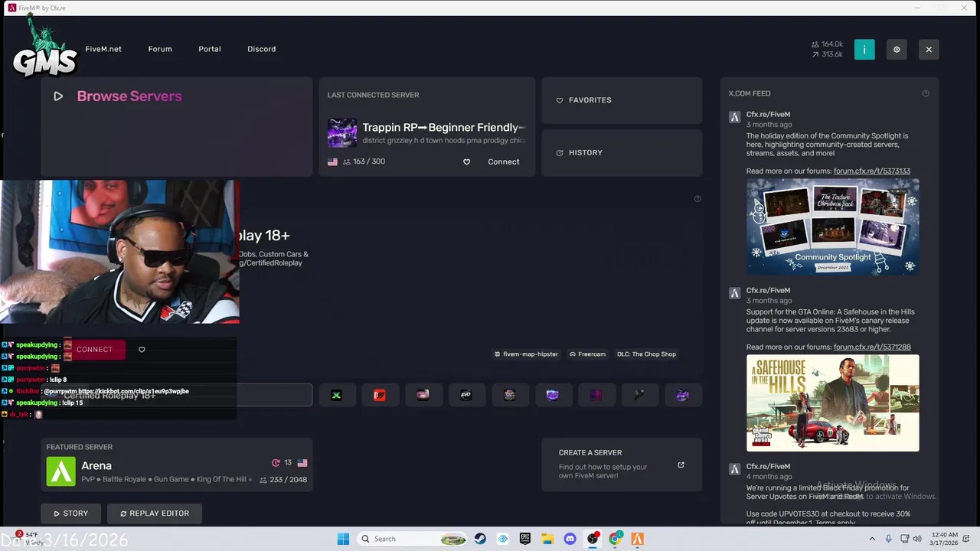Viewport: 980px width, 551px height.
Task: Click the Cfx.re avatar on the Safehouse post
Action: point(734,293)
